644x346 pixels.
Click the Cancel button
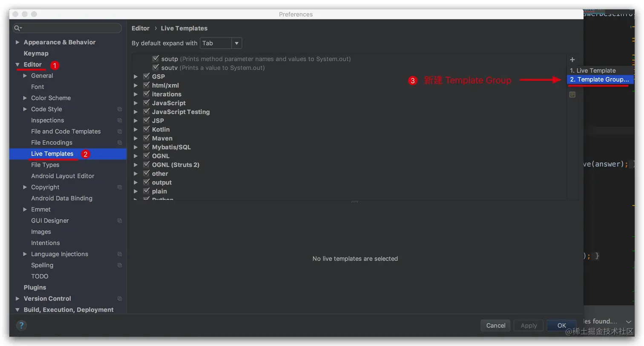pos(496,326)
